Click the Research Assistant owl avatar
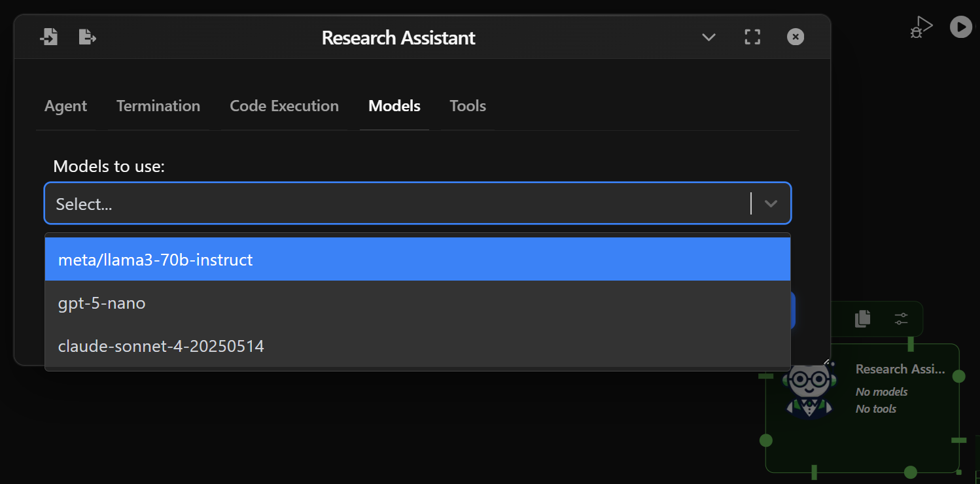The width and height of the screenshot is (980, 484). point(809,390)
